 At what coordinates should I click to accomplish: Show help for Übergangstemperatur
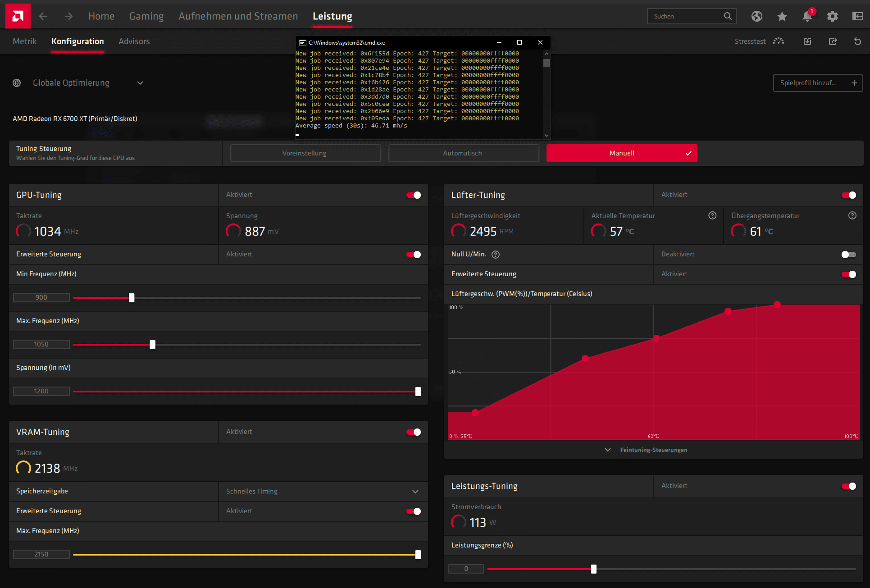(852, 215)
